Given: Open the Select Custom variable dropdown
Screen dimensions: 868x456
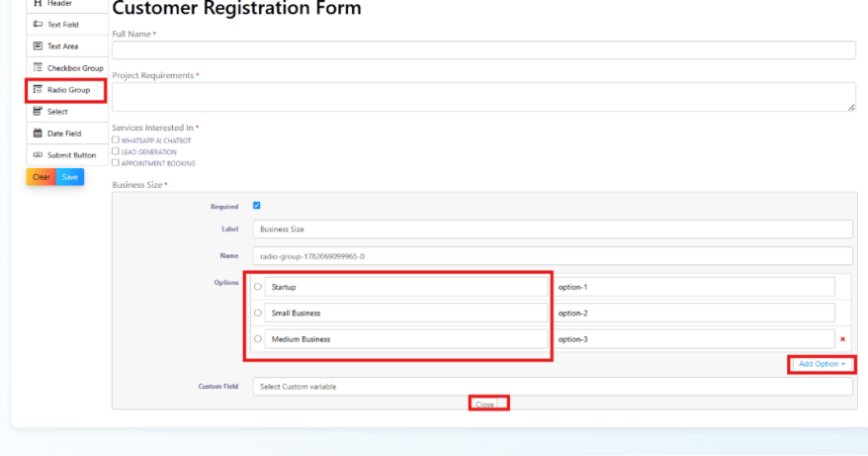Looking at the screenshot, I should pos(553,386).
